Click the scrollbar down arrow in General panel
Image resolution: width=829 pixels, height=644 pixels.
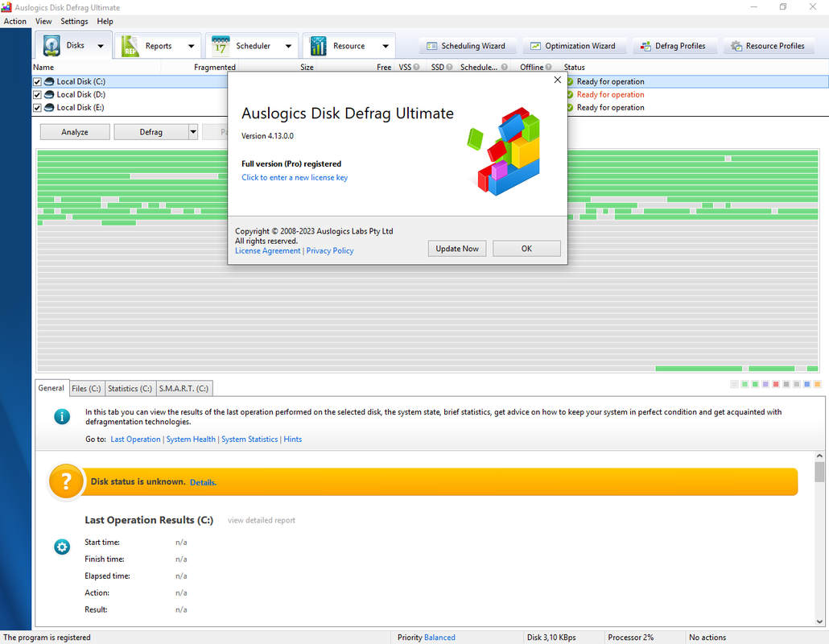coord(819,621)
